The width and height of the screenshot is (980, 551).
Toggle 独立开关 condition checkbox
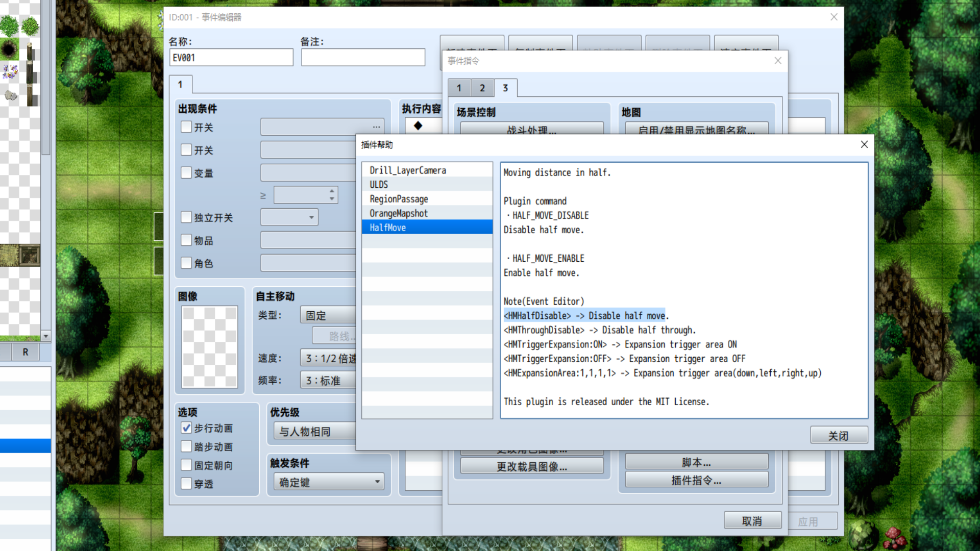[x=186, y=217]
